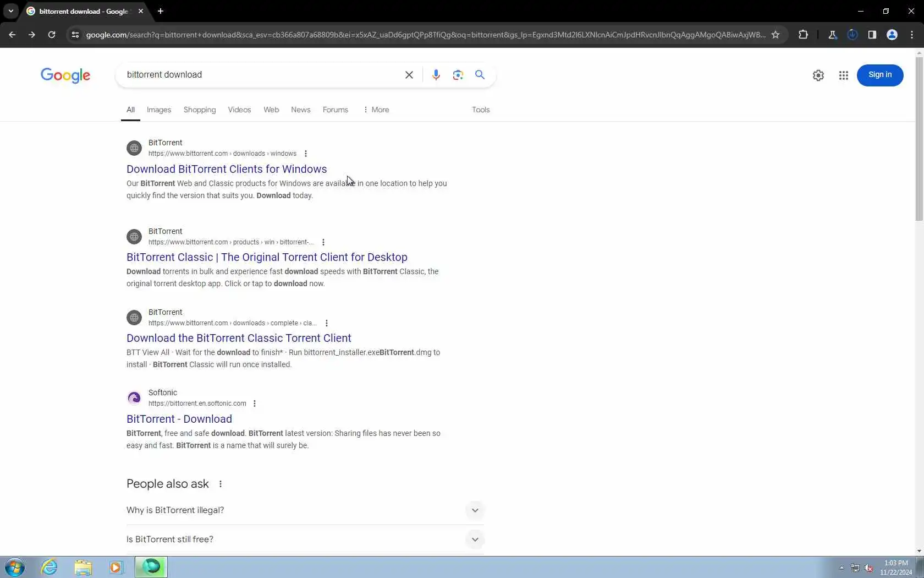Click the Google logo
The image size is (924, 578).
pyautogui.click(x=65, y=75)
